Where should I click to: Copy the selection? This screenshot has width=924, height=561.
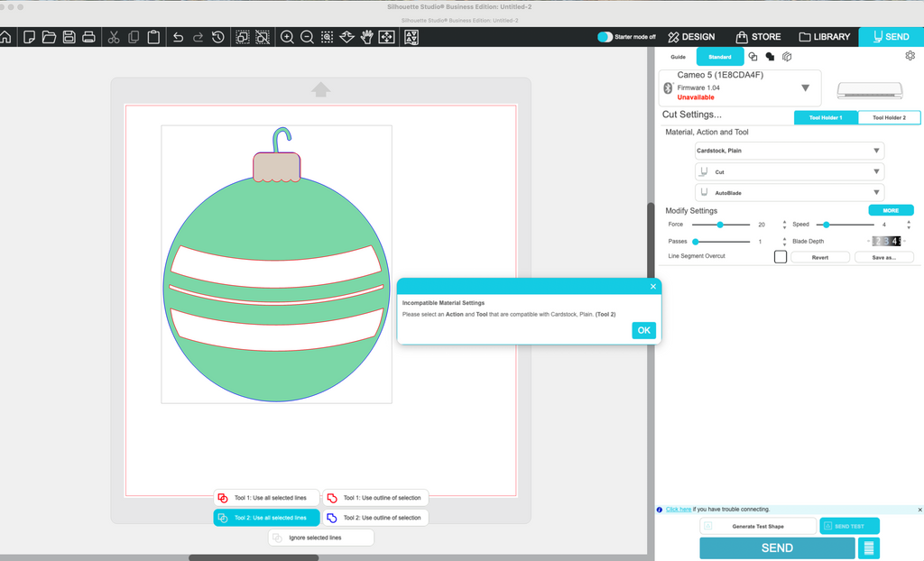point(134,37)
